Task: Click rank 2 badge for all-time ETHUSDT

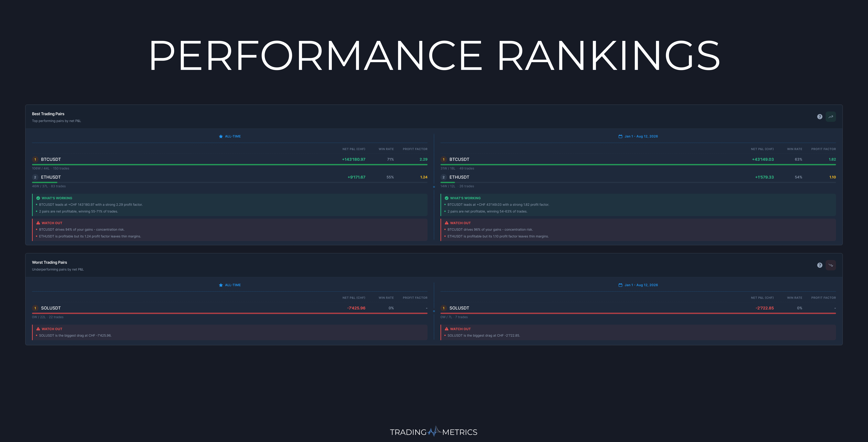Action: [x=35, y=177]
